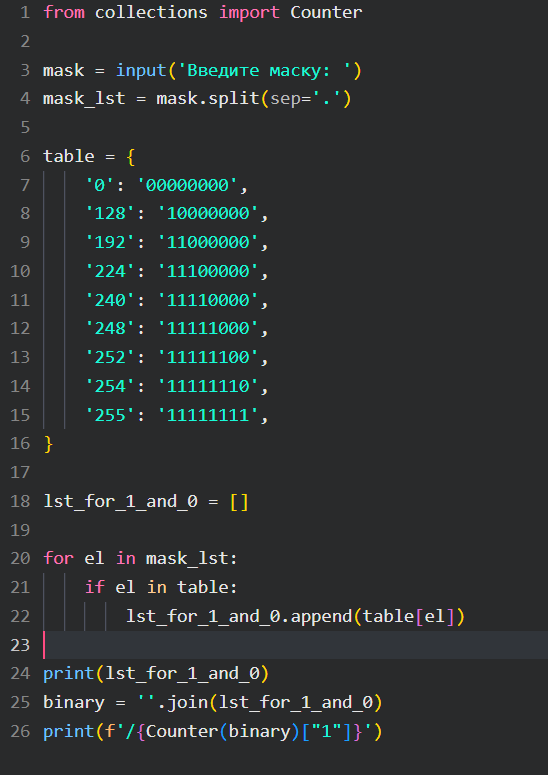This screenshot has height=775, width=548.
Task: Click line number 23 in the gutter
Action: pyautogui.click(x=20, y=645)
